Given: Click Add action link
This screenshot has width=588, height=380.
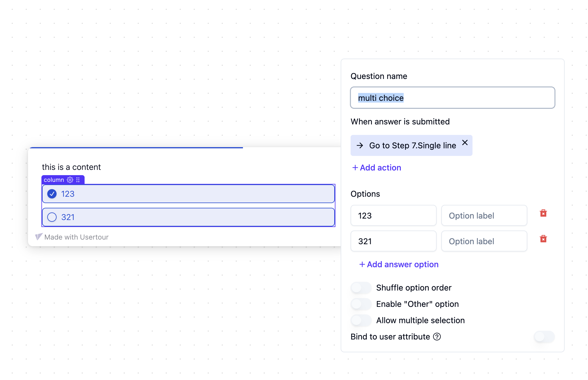Looking at the screenshot, I should pyautogui.click(x=377, y=168).
